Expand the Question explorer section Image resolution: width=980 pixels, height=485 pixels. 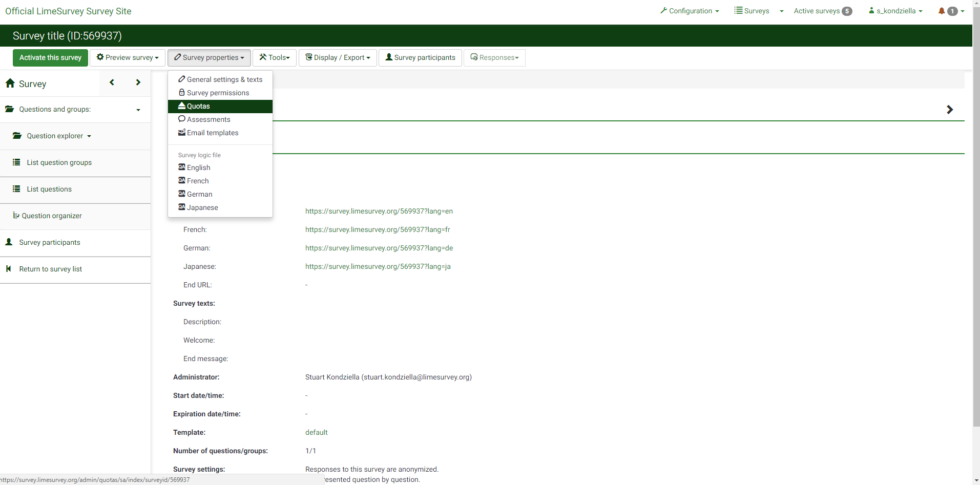click(x=55, y=136)
